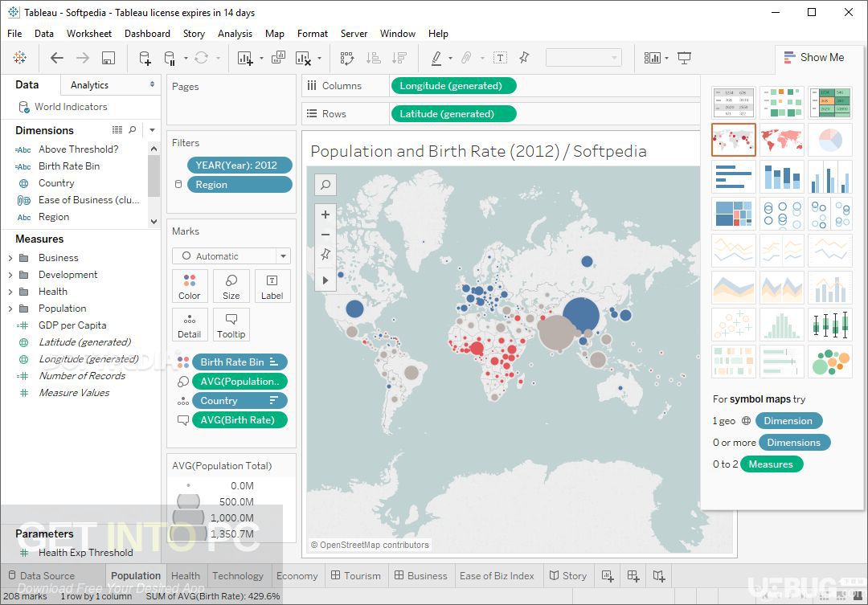
Task: Zoom in using the map plus button
Action: tap(325, 215)
